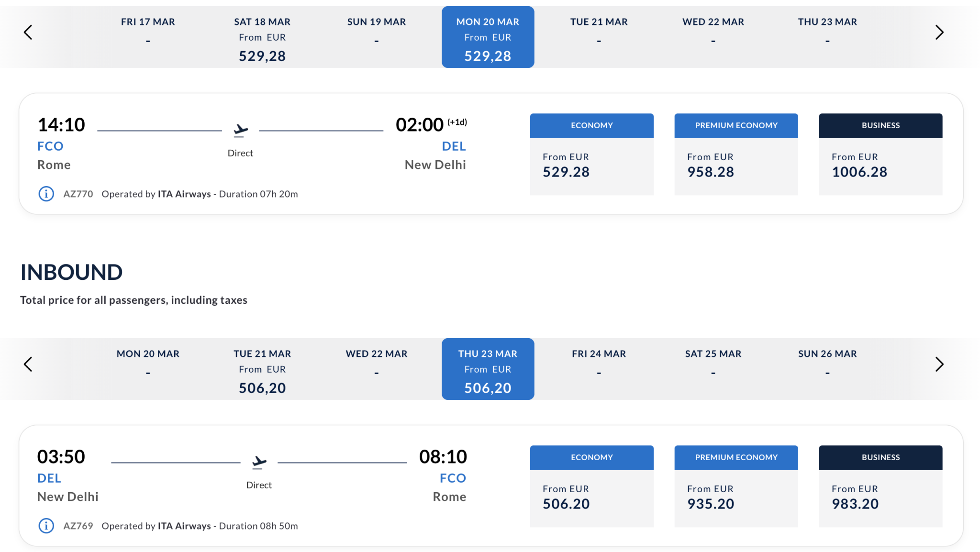Choose outbound Economy fare 529.28
980x552 pixels.
pyautogui.click(x=591, y=154)
